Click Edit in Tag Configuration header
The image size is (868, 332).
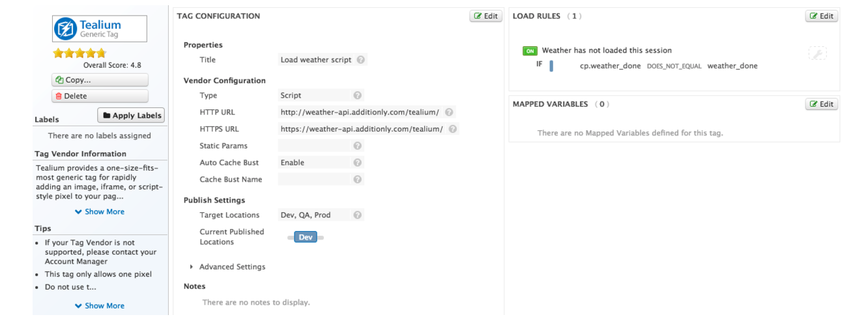tap(485, 16)
